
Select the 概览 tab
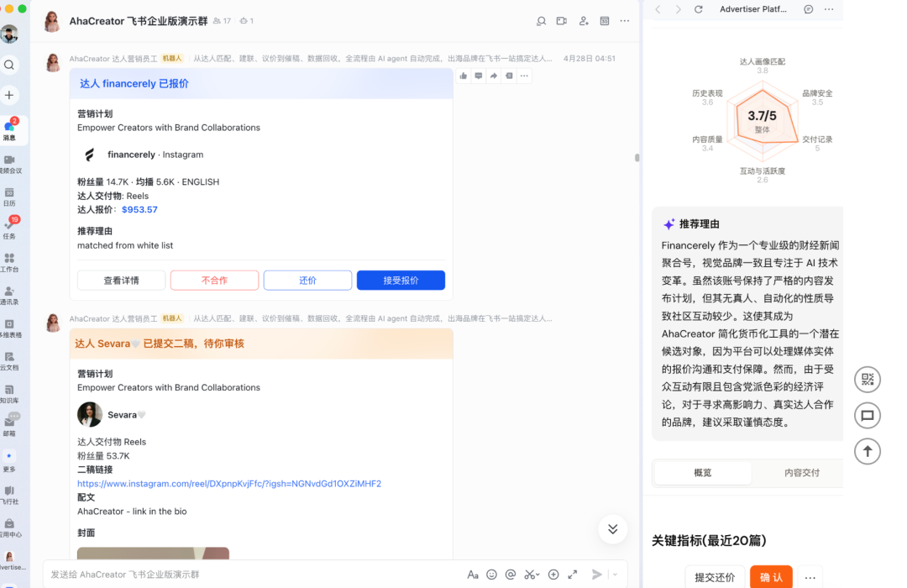tap(703, 473)
